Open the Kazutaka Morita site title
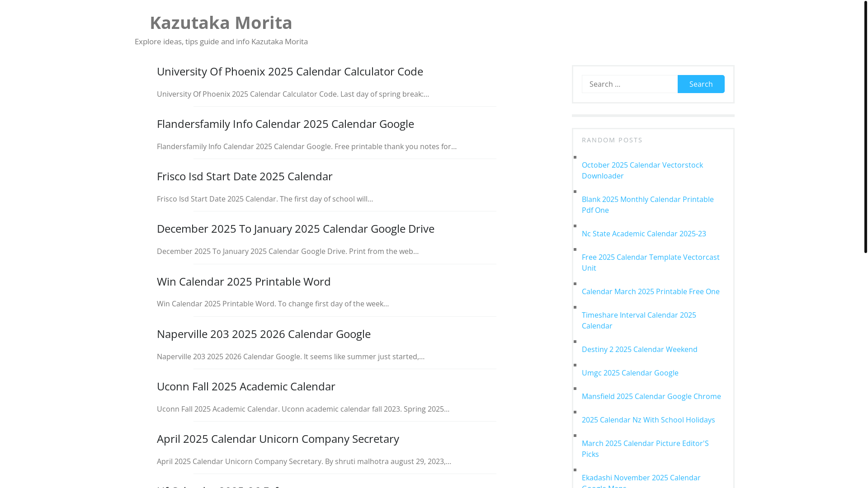 point(221,23)
